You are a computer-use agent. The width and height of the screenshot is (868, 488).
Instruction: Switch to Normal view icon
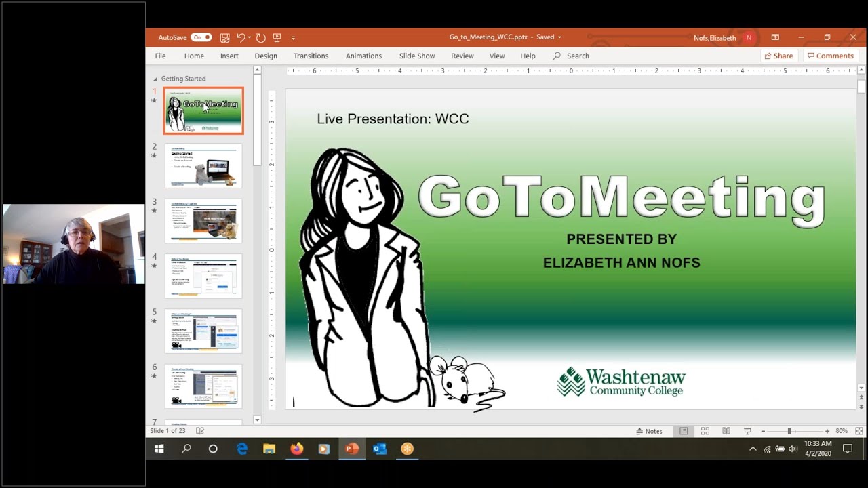pos(684,431)
